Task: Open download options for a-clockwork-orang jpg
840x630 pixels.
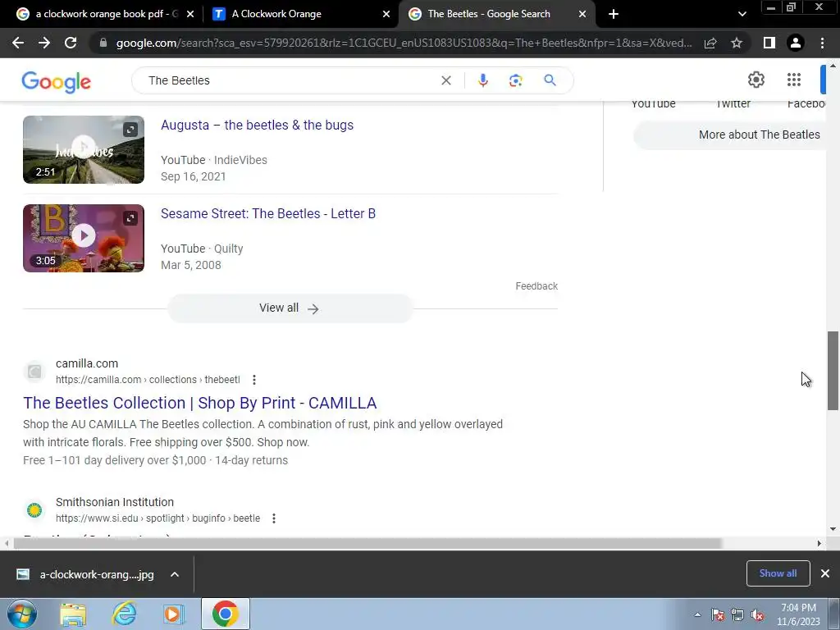Action: [175, 574]
